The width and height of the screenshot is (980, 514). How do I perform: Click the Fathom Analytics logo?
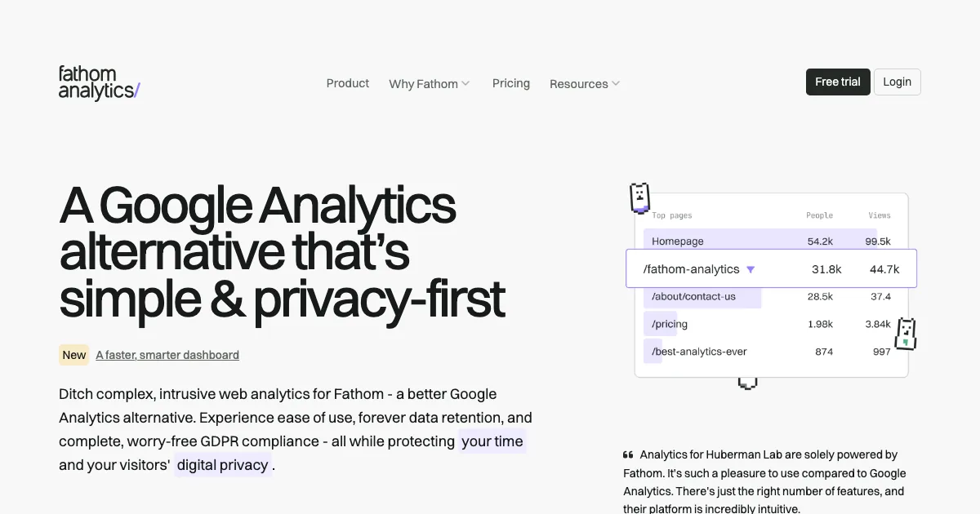pyautogui.click(x=99, y=83)
